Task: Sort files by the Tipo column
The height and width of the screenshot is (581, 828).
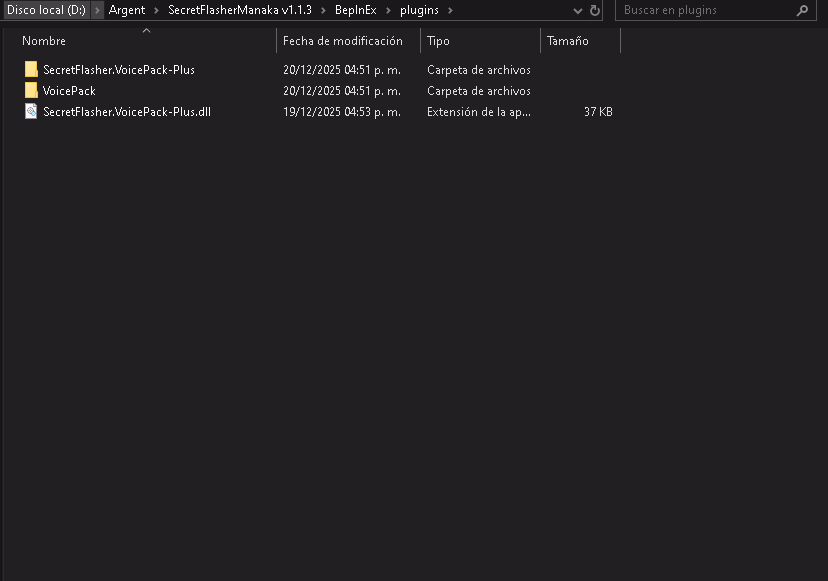Action: coord(438,41)
